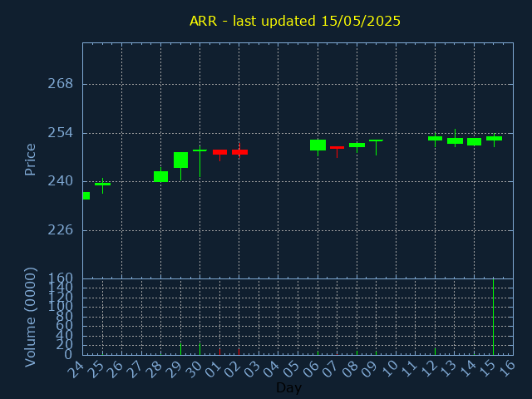Click the green volume bar for day 12
This screenshot has width=532, height=399.
[435, 351]
